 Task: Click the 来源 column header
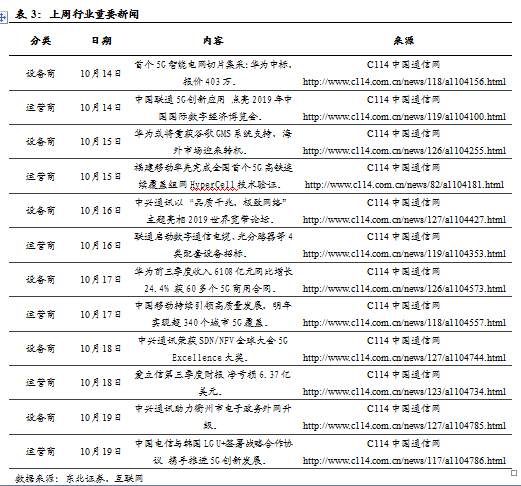(404, 41)
